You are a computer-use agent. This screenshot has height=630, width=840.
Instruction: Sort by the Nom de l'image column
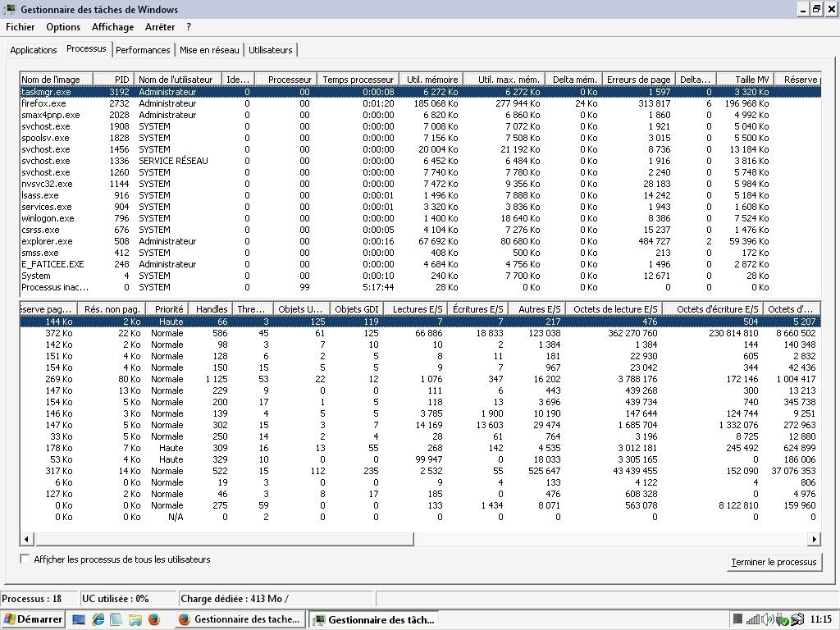57,80
